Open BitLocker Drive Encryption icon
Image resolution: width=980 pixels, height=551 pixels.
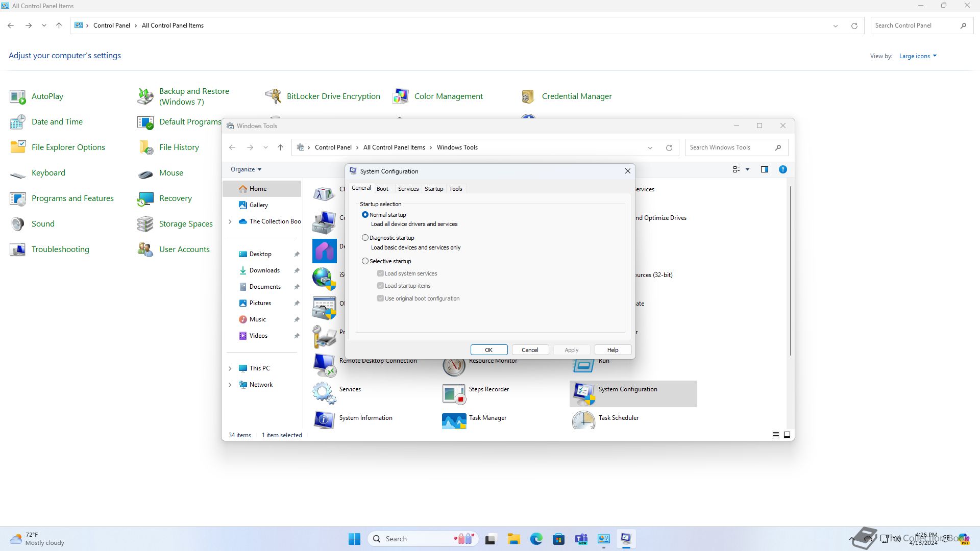click(273, 96)
